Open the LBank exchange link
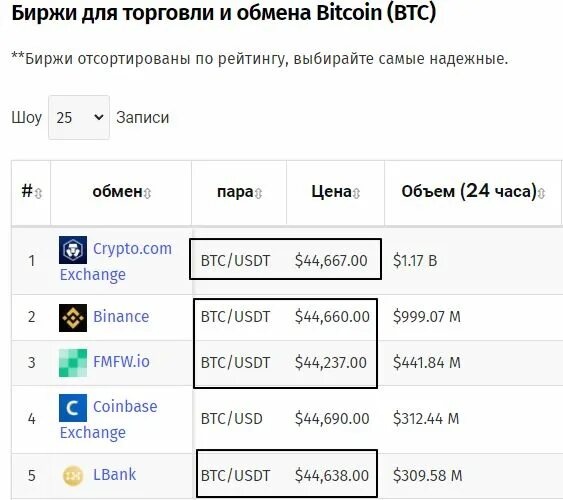563x500 pixels. [x=115, y=475]
